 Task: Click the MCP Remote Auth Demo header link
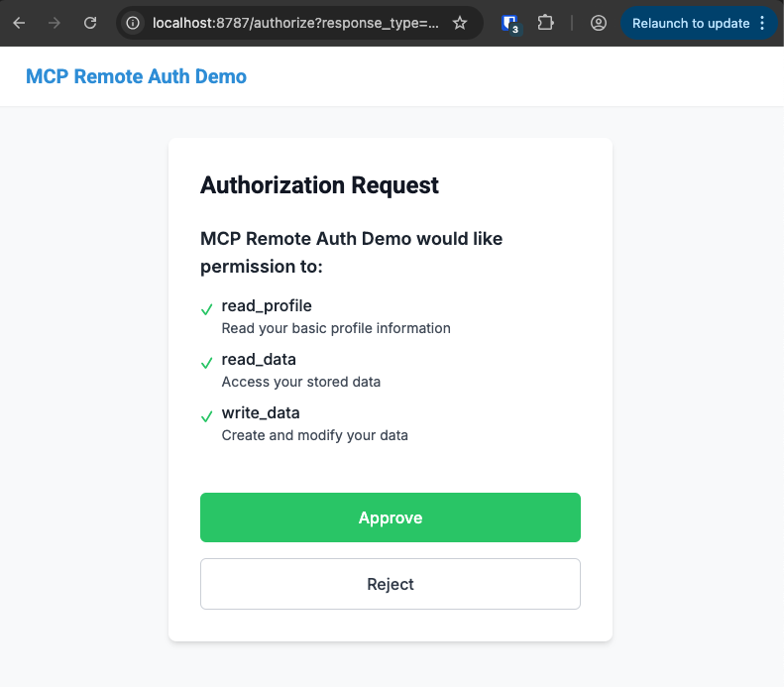(136, 76)
